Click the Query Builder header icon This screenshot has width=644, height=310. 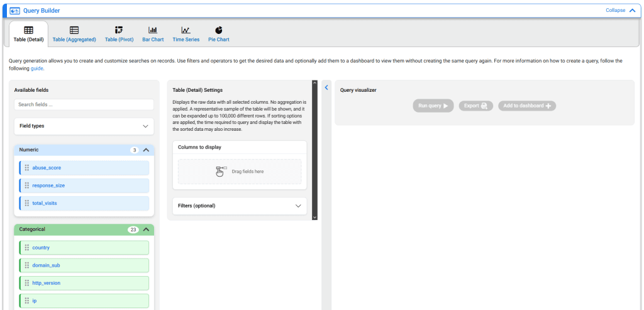pos(15,11)
